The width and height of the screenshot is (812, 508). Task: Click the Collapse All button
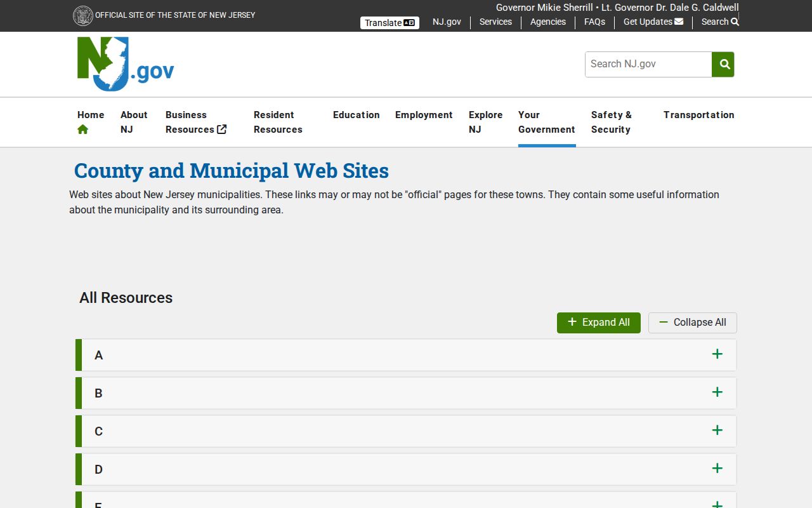[693, 323]
